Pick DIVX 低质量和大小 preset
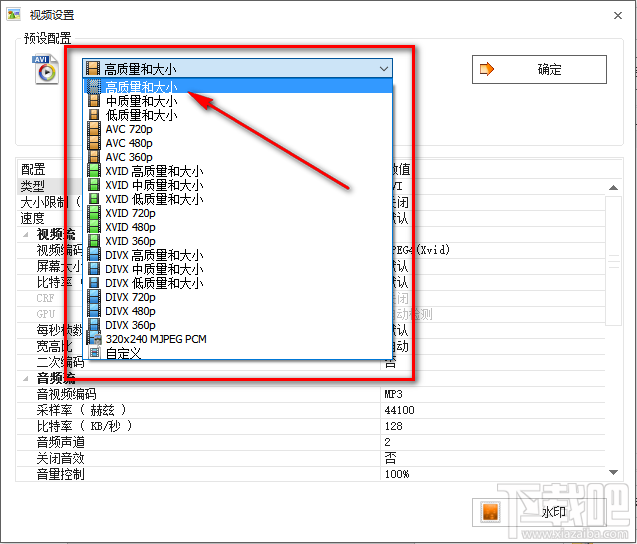 [238, 283]
